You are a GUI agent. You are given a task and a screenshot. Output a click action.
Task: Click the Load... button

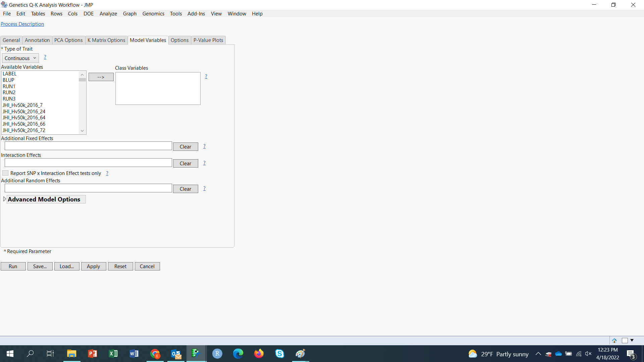point(67,266)
